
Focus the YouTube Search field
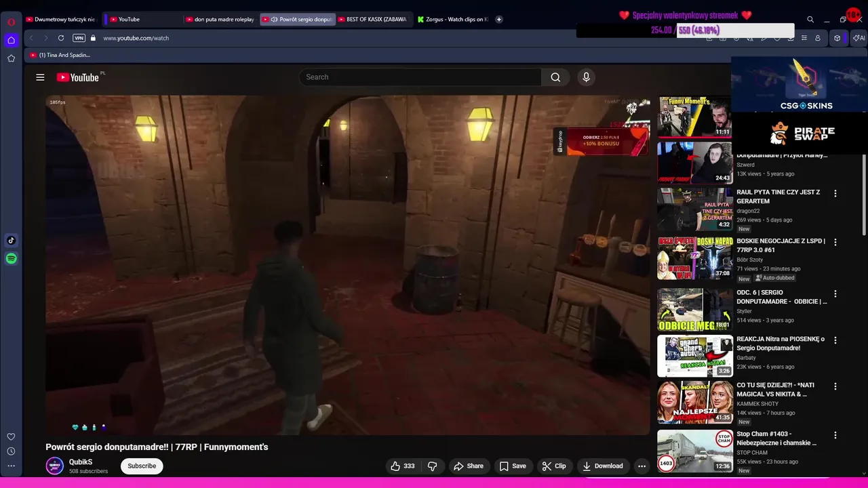click(420, 77)
